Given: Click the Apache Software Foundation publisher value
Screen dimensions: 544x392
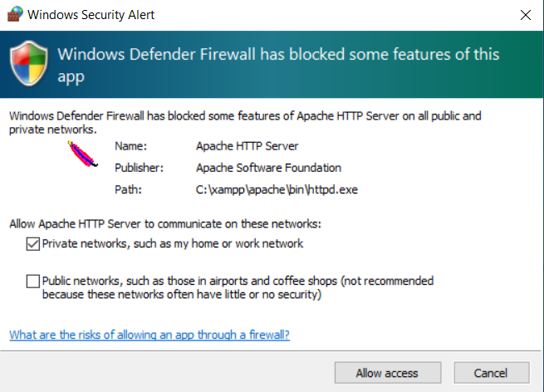Looking at the screenshot, I should click(268, 168).
